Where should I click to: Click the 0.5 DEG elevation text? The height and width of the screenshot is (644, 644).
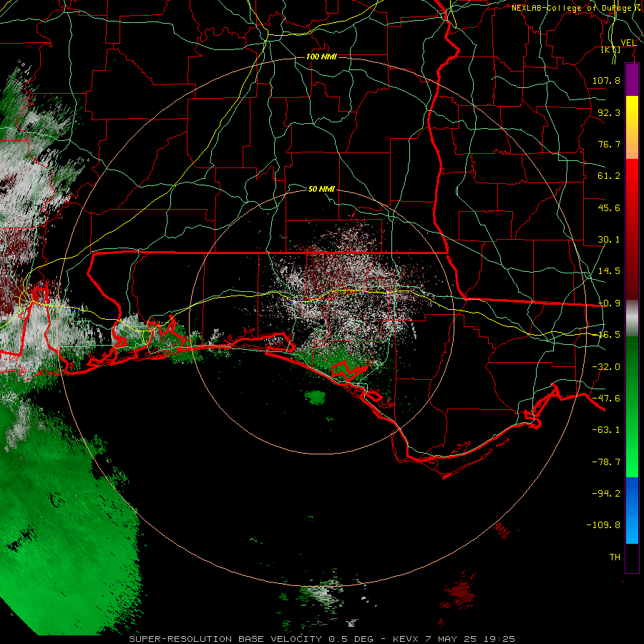351,639
